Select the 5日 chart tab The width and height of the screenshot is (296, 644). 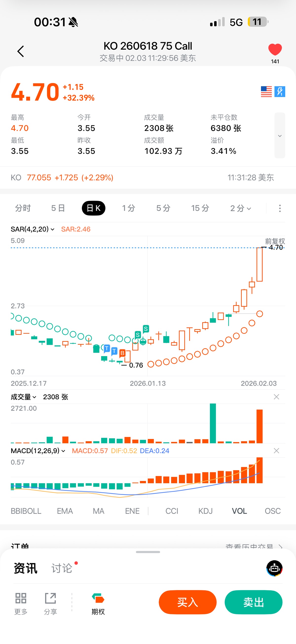pyautogui.click(x=58, y=208)
